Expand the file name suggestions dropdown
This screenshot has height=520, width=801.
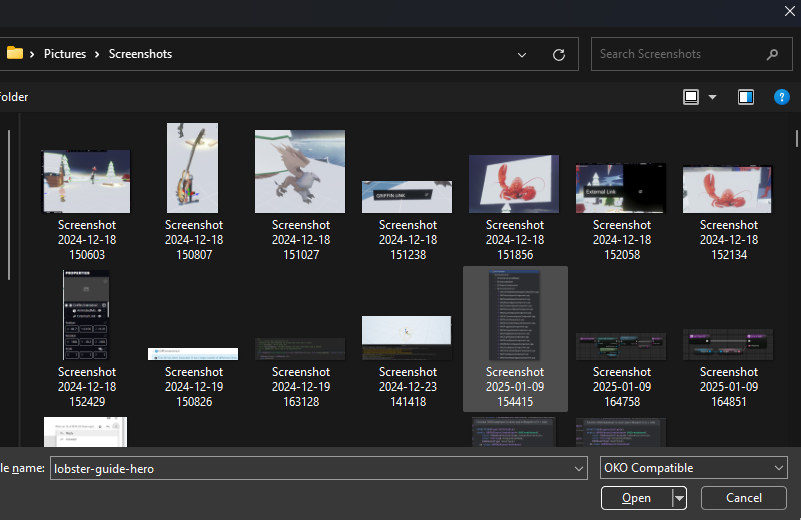[x=578, y=468]
